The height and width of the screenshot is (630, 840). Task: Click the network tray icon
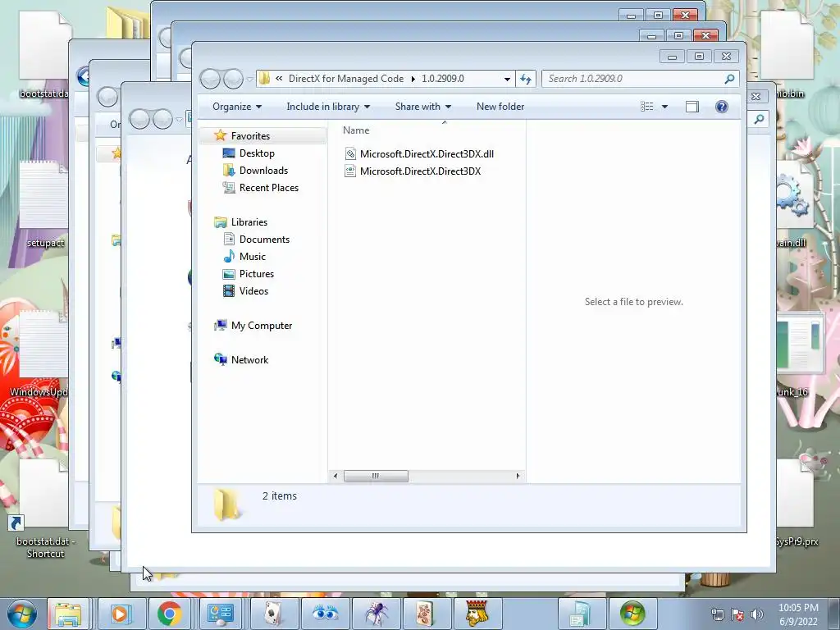[x=717, y=614]
